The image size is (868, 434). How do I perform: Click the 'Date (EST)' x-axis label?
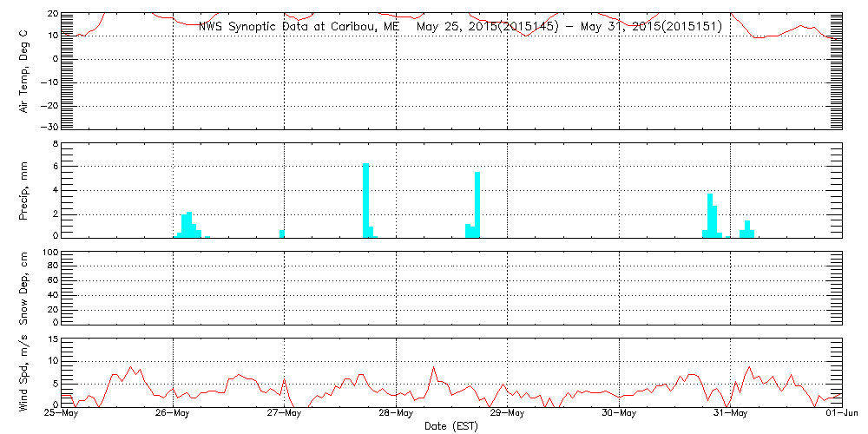click(x=450, y=426)
